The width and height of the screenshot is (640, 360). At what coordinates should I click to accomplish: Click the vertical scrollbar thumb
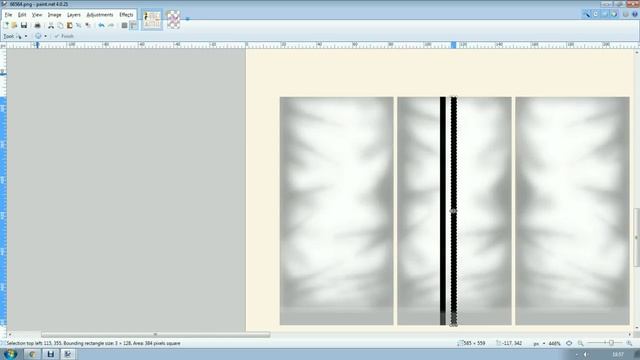(x=636, y=237)
